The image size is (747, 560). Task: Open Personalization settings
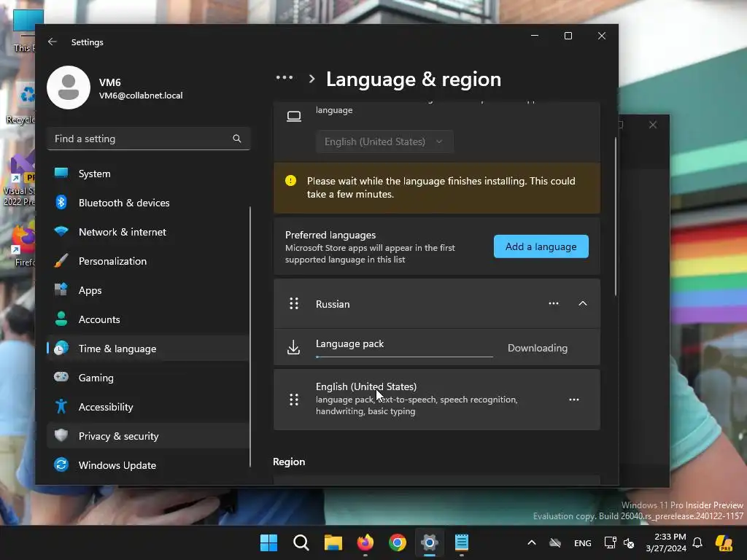(x=148, y=261)
